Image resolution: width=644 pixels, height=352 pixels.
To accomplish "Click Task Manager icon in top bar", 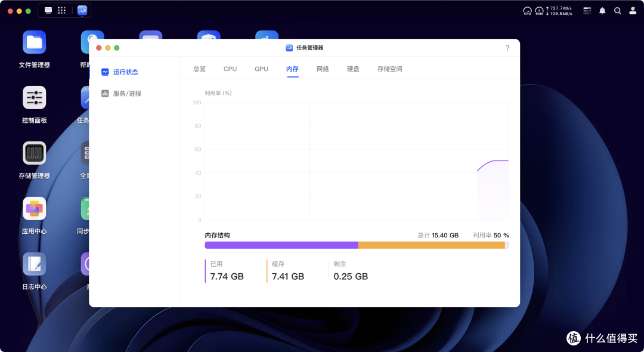I will pyautogui.click(x=82, y=10).
